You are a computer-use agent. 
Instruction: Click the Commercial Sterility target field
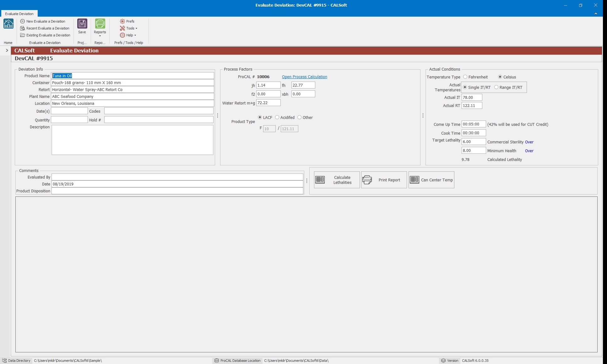click(x=474, y=142)
